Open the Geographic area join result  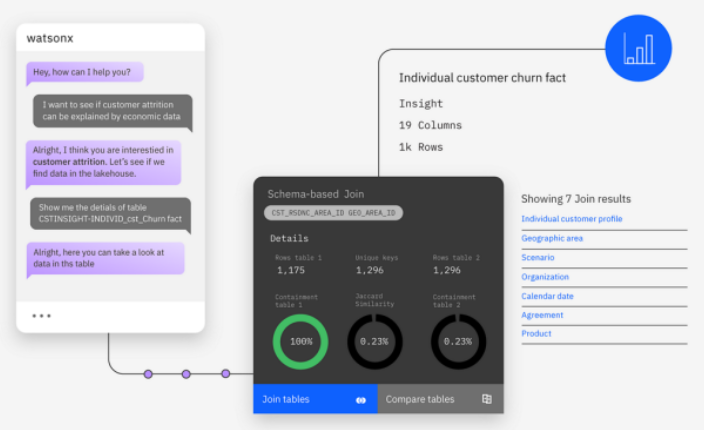click(551, 238)
